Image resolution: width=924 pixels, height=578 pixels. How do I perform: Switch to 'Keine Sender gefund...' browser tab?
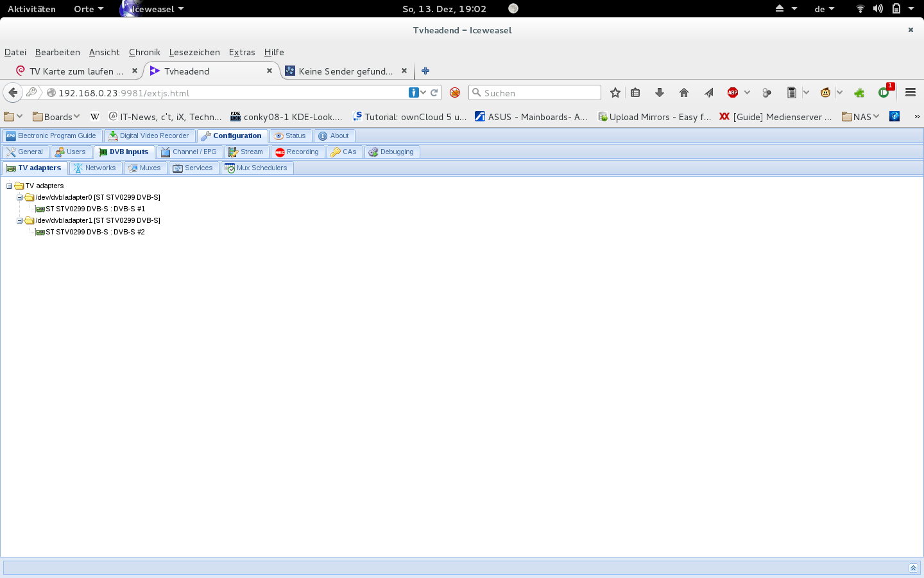pyautogui.click(x=346, y=71)
